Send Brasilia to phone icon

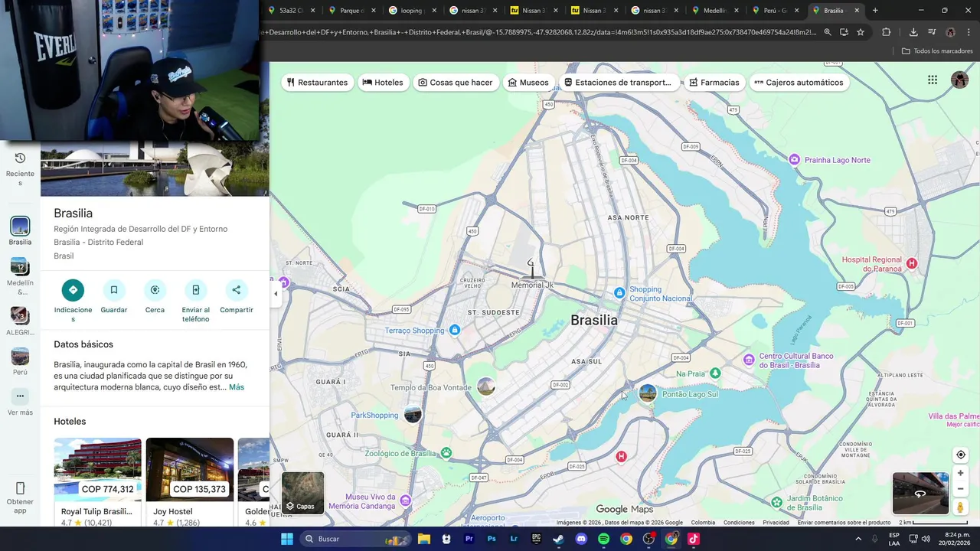coord(195,290)
